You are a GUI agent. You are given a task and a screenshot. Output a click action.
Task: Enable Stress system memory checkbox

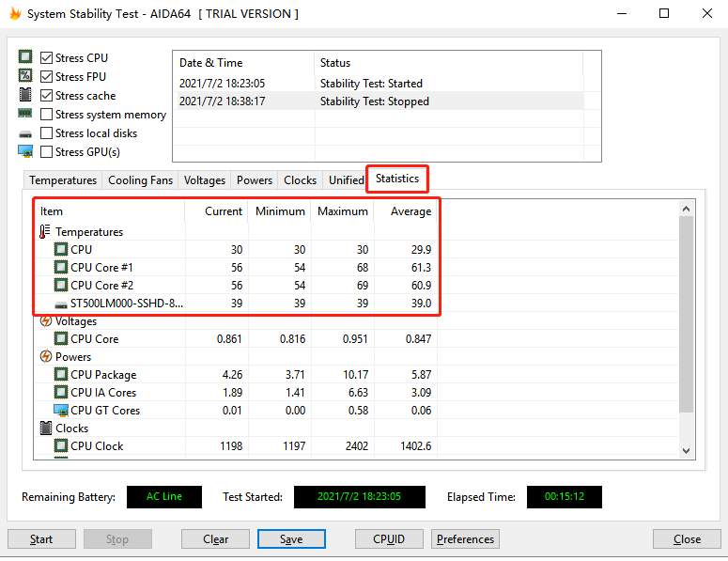[46, 115]
